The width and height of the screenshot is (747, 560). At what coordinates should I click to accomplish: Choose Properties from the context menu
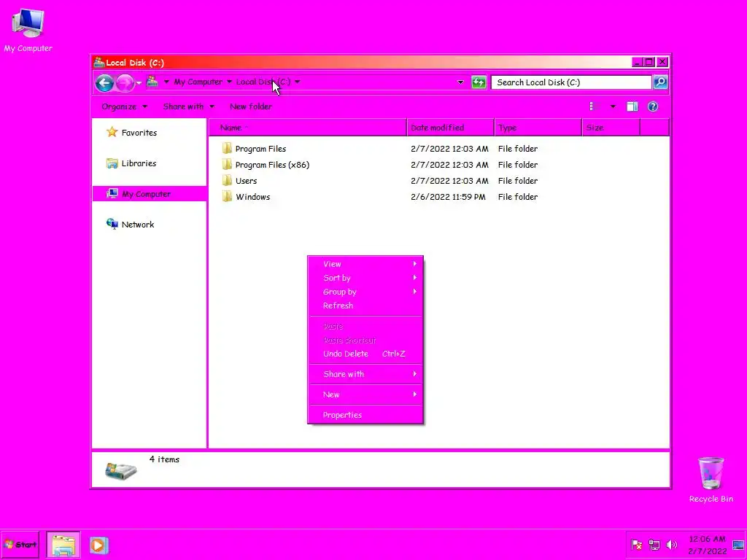pos(365,415)
